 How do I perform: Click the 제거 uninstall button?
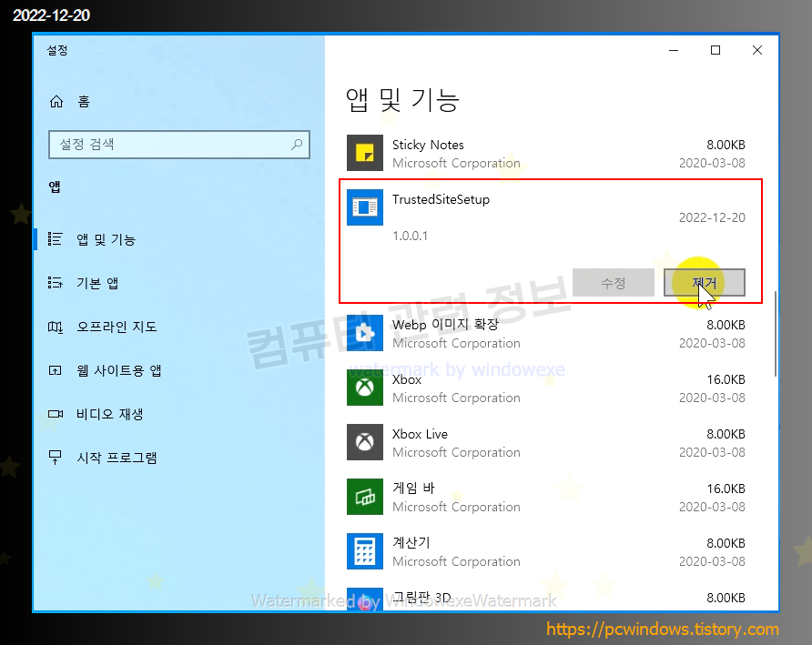pos(705,283)
